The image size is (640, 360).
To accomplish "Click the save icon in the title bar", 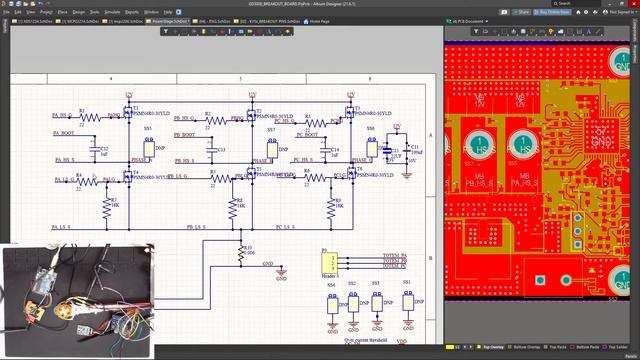I will pos(11,4).
